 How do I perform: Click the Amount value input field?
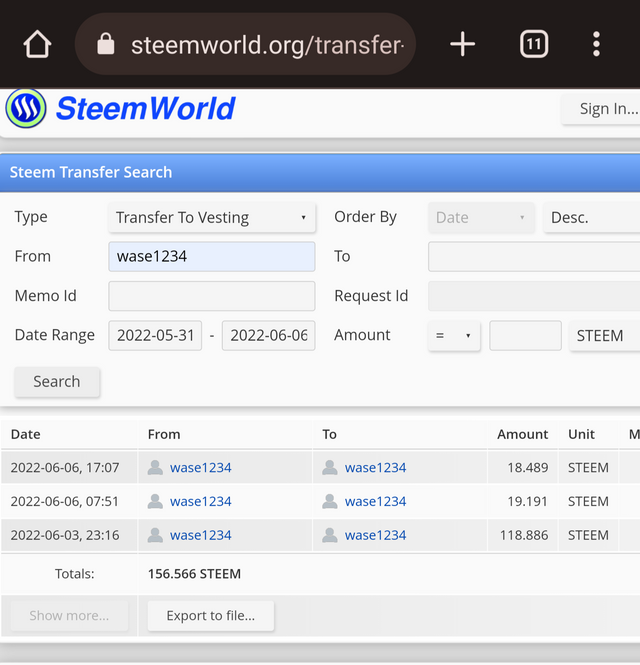coord(525,335)
